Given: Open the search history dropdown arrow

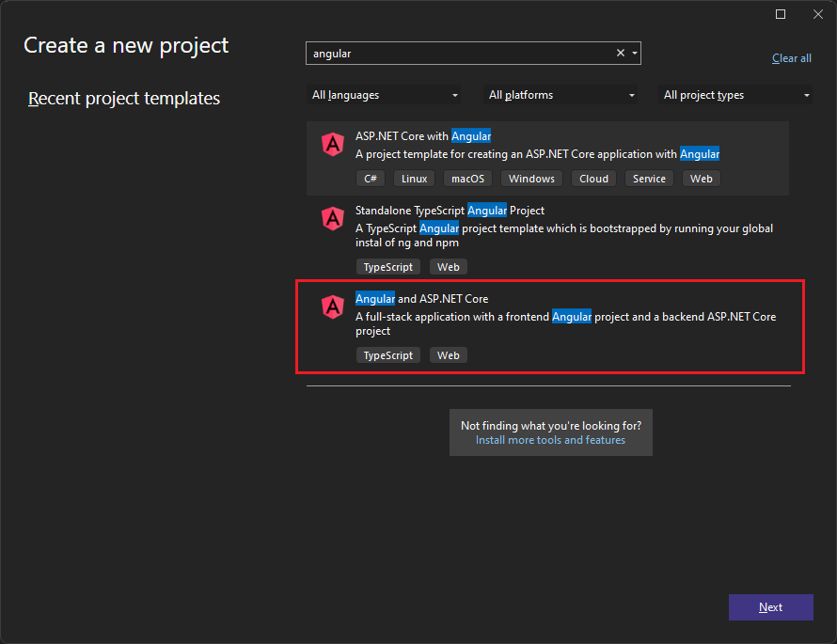Looking at the screenshot, I should [635, 53].
